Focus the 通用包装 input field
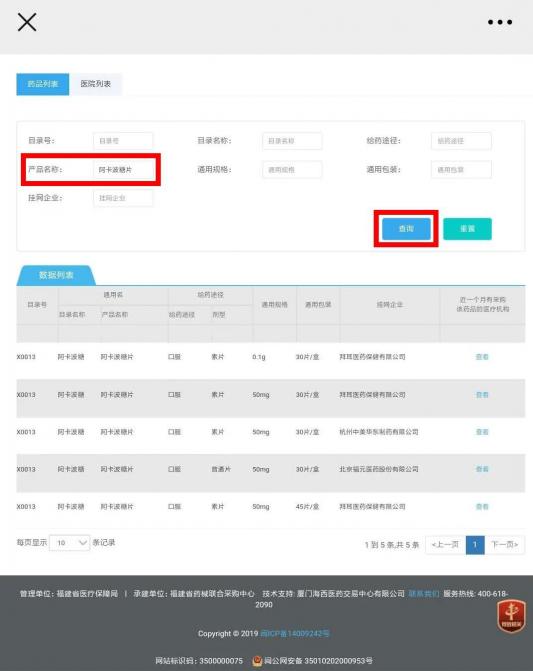 click(x=461, y=169)
